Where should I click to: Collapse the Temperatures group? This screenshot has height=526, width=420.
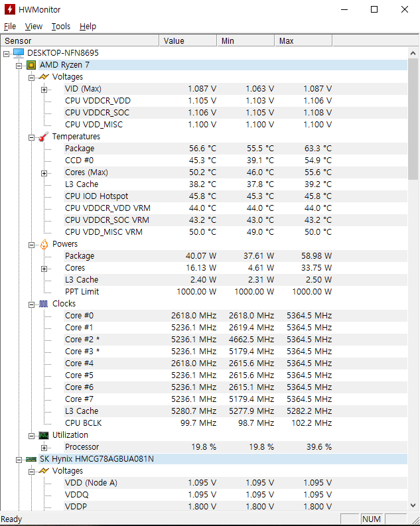(x=32, y=137)
